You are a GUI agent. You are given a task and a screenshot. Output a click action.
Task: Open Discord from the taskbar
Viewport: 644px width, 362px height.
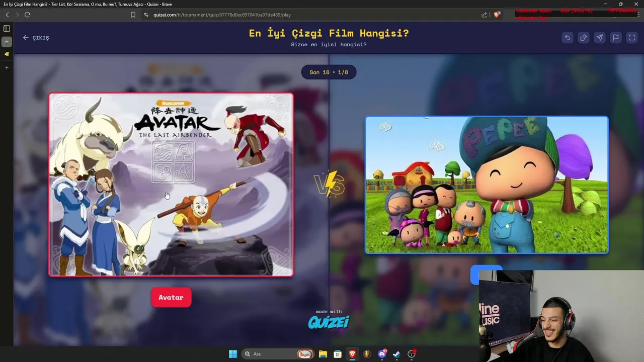click(382, 354)
